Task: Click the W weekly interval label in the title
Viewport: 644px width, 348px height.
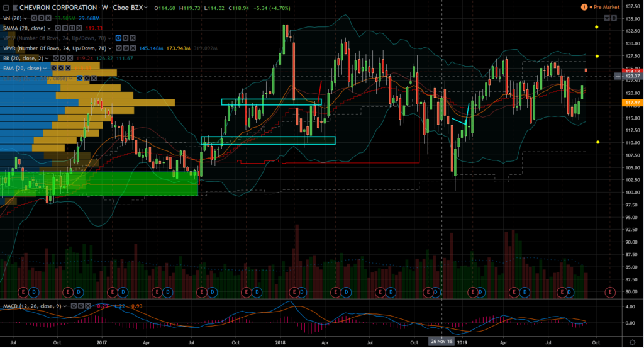Action: click(105, 8)
